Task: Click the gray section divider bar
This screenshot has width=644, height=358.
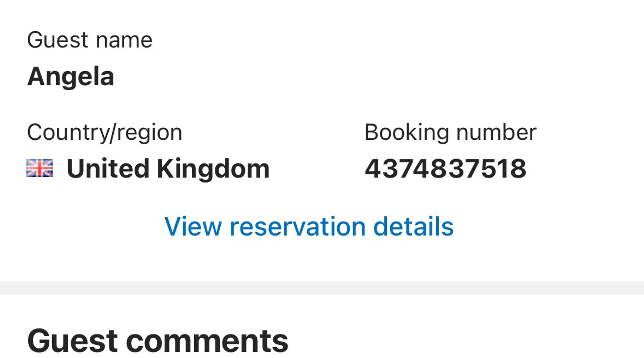Action: [322, 288]
